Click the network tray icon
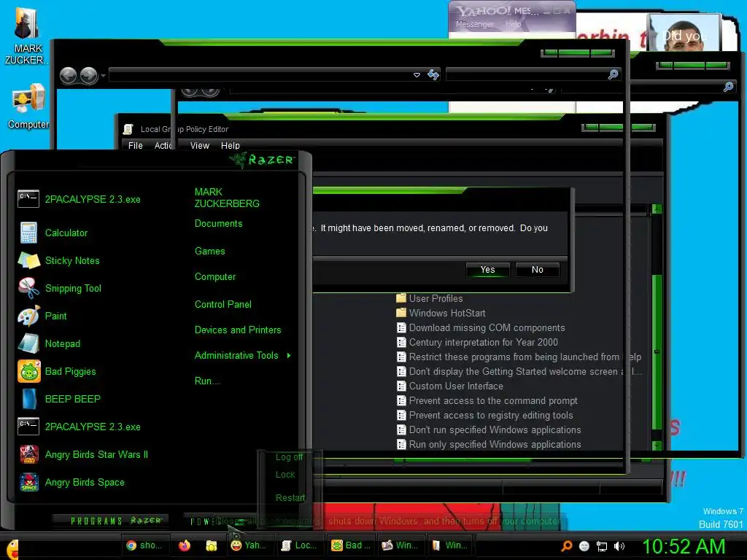747x560 pixels. pyautogui.click(x=602, y=547)
